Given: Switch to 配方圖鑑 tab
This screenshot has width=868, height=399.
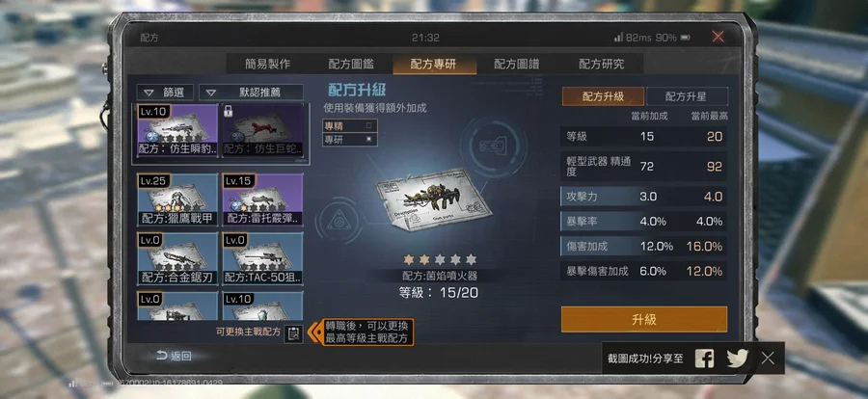Looking at the screenshot, I should (x=350, y=64).
